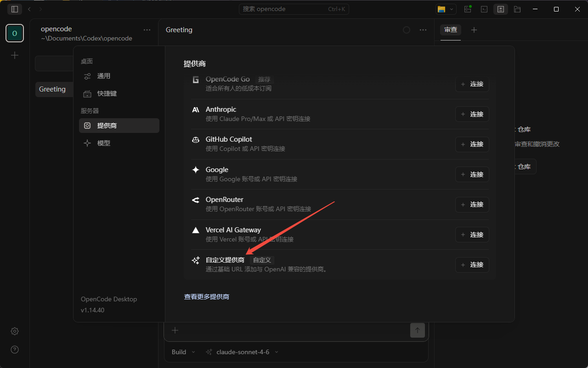
Task: Go forward with the right arrow
Action: 41,9
